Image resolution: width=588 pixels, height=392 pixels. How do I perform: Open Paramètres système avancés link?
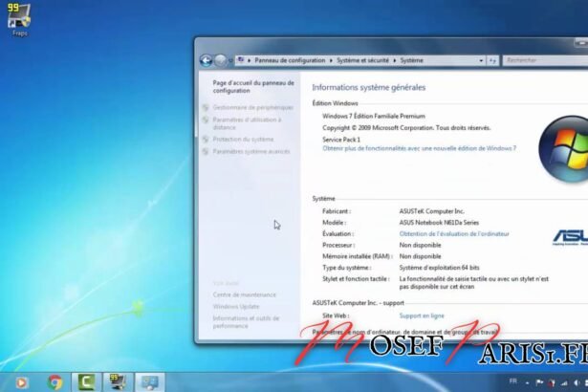(x=251, y=152)
